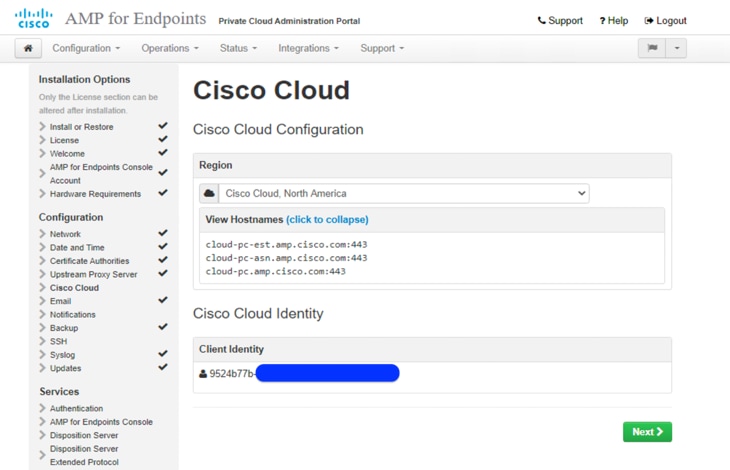Click the Cisco logo
Viewport: 730px width, 470px height.
coord(34,19)
